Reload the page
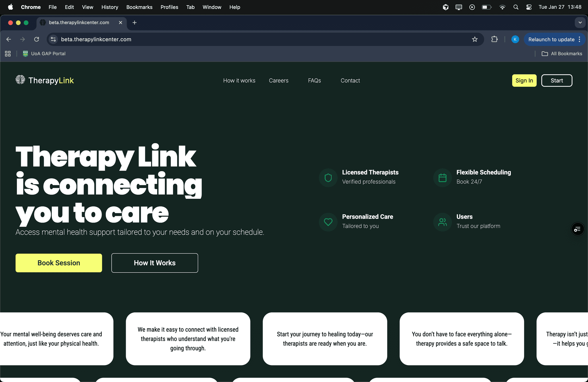 pyautogui.click(x=36, y=39)
